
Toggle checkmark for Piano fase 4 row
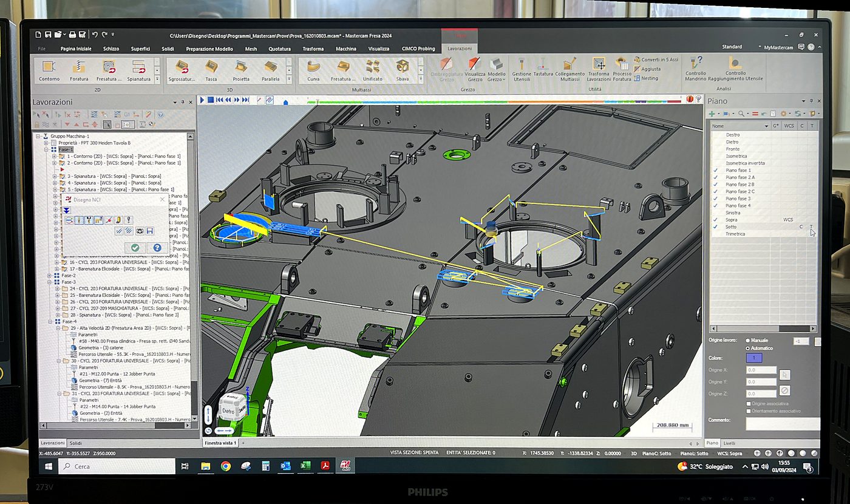716,205
